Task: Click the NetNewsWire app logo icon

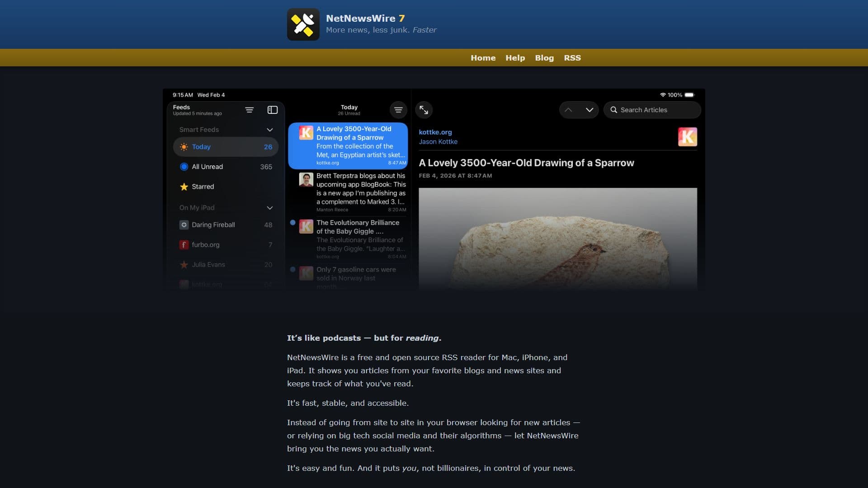Action: (x=303, y=24)
